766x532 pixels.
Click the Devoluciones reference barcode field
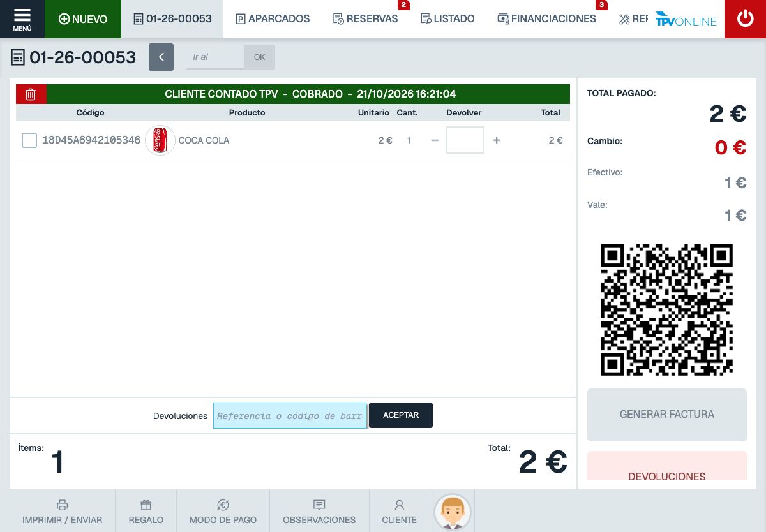[x=290, y=415]
